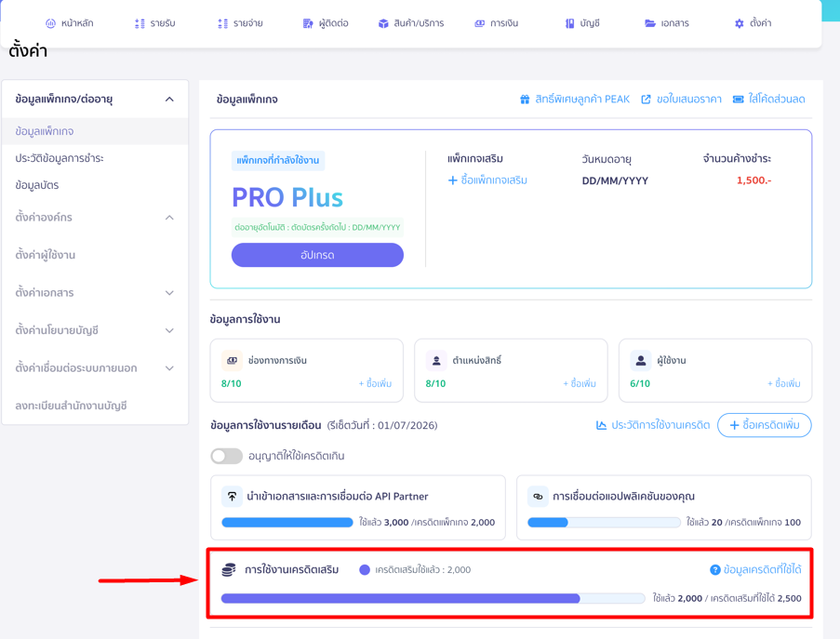Expand the ตั้งค่าเอกสาร sidebar section
Screen dimensions: 840x639
(169, 293)
